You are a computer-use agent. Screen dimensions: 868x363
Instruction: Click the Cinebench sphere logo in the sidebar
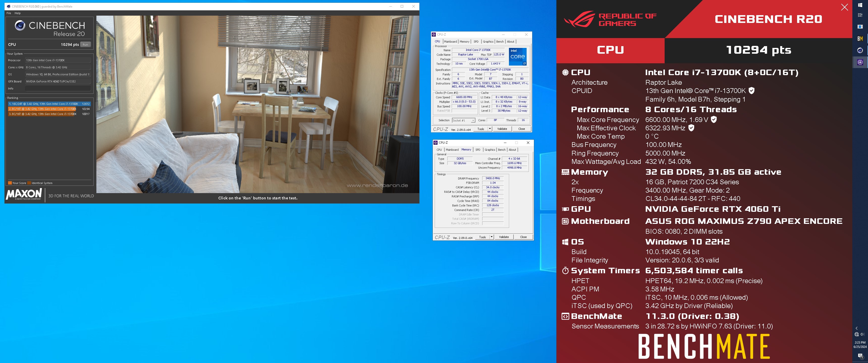pos(20,25)
